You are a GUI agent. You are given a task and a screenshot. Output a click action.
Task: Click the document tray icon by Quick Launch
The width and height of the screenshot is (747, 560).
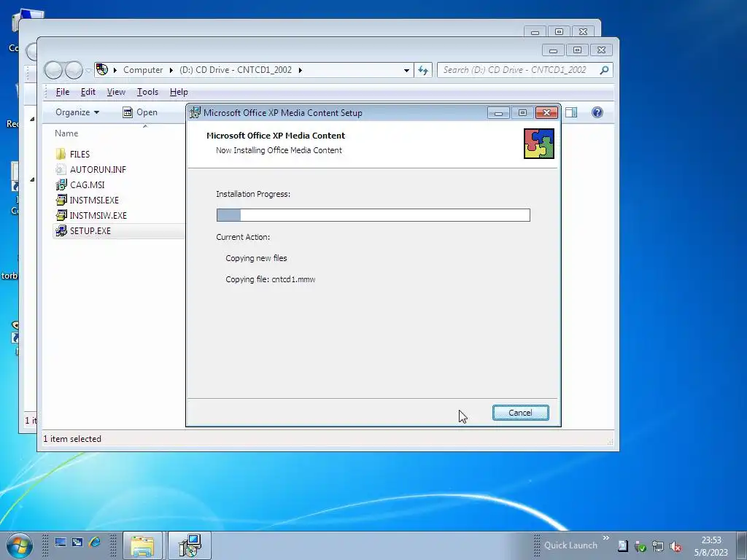click(623, 545)
